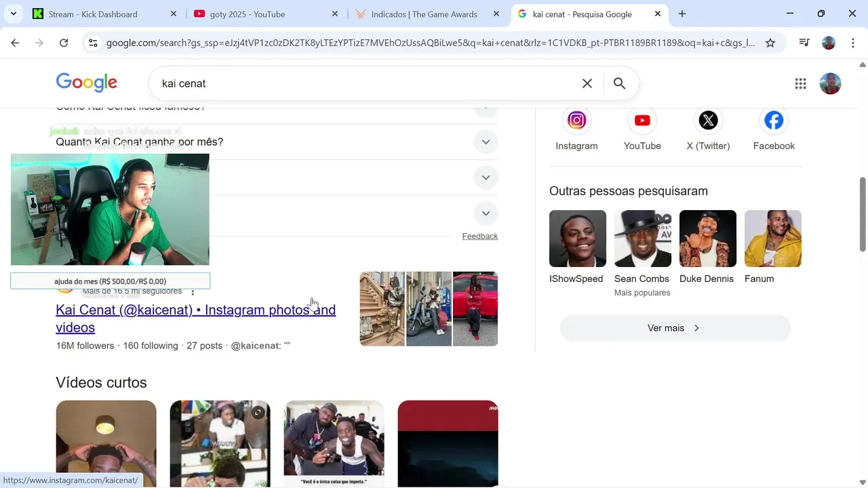Expand the third related question chevron
Viewport: 868px width, 488px height.
pos(486,178)
